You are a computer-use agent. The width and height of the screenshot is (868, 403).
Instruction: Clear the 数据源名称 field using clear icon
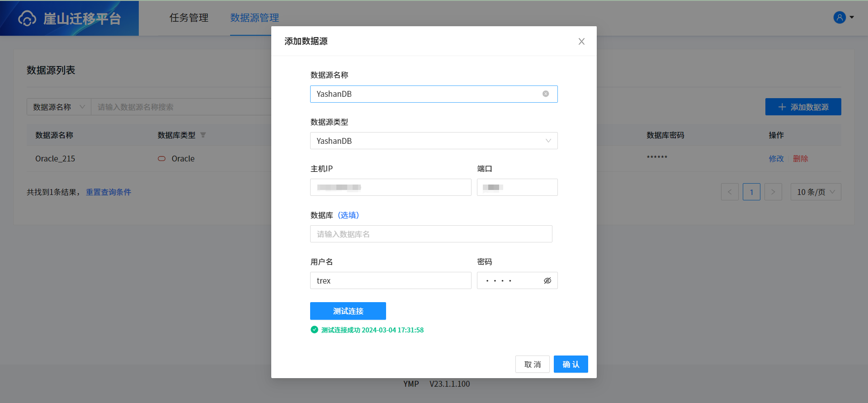(546, 94)
